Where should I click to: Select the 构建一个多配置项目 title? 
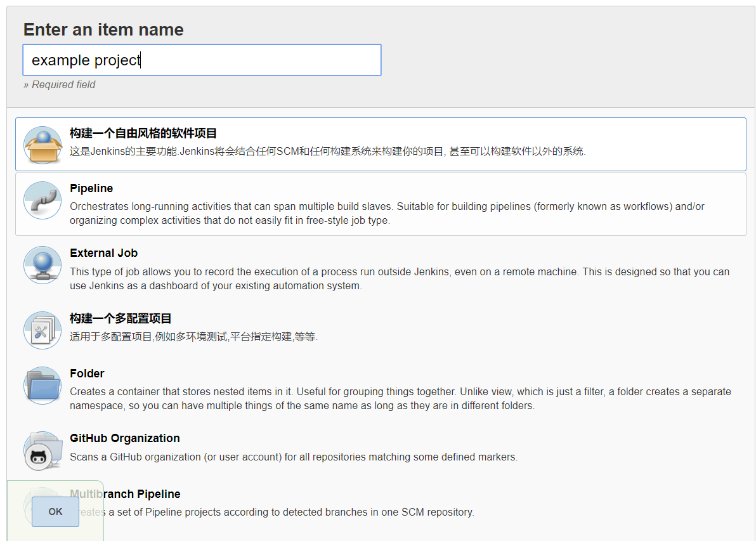tap(121, 318)
